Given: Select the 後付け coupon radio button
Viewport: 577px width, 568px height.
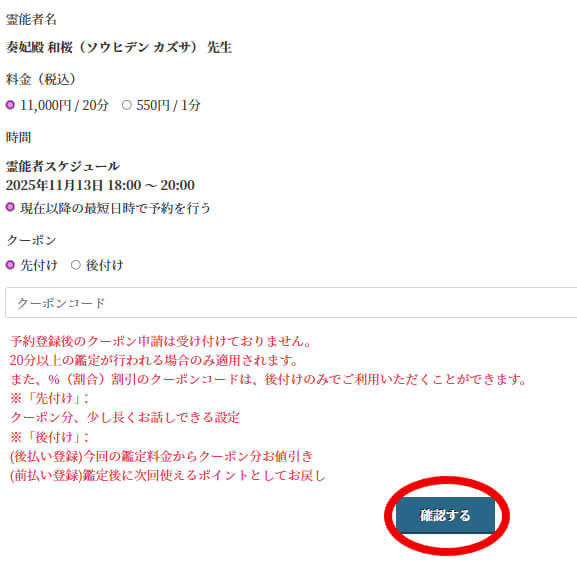Looking at the screenshot, I should (76, 265).
